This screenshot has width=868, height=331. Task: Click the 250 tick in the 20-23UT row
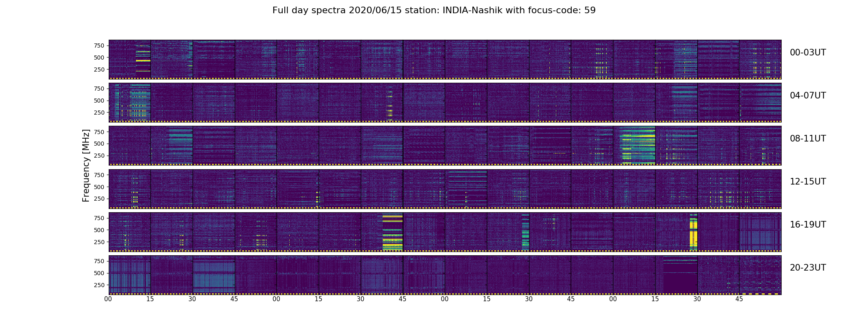99,285
